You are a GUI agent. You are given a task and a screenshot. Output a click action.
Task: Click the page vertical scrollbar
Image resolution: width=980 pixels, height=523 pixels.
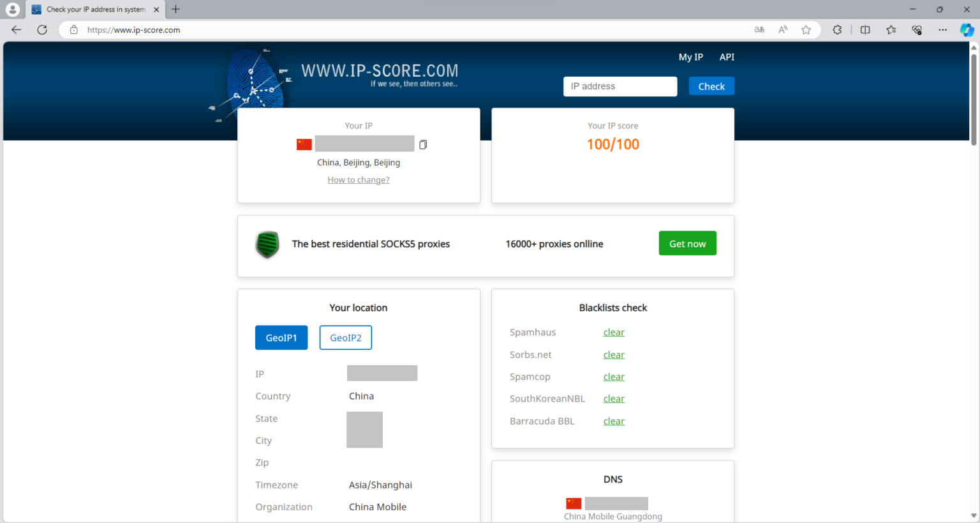(x=974, y=99)
